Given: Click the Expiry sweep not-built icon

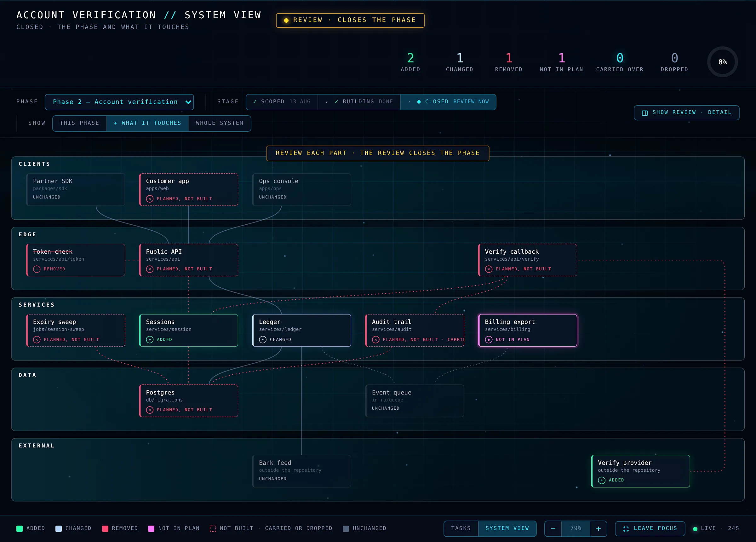Looking at the screenshot, I should (37, 340).
